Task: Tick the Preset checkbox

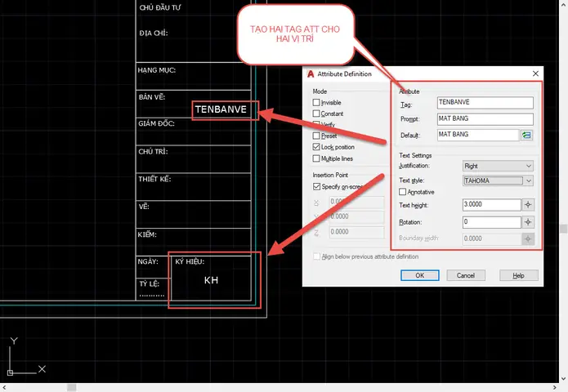Action: (x=316, y=136)
